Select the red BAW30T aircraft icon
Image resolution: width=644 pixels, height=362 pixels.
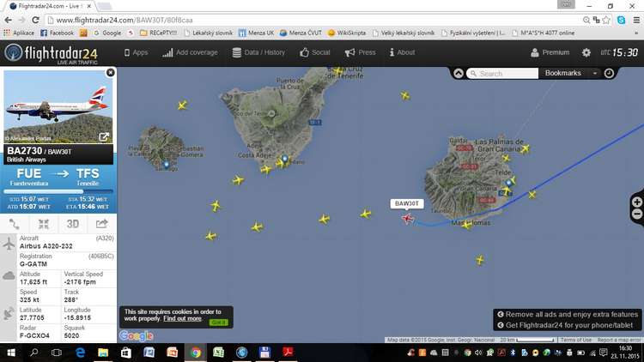coord(407,219)
